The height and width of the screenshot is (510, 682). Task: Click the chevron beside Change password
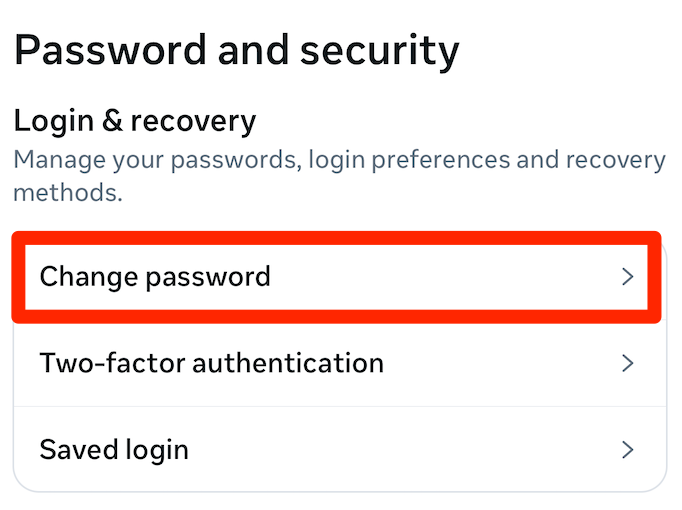pos(627,277)
